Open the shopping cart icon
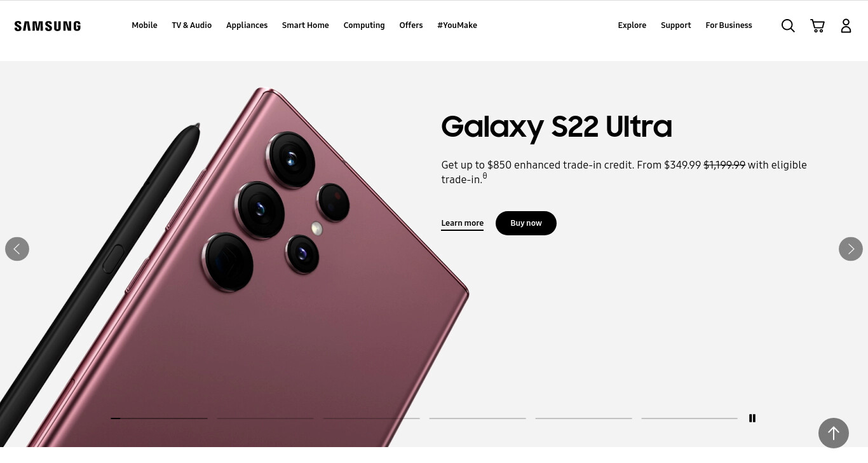Viewport: 868px width, 463px height. click(818, 25)
